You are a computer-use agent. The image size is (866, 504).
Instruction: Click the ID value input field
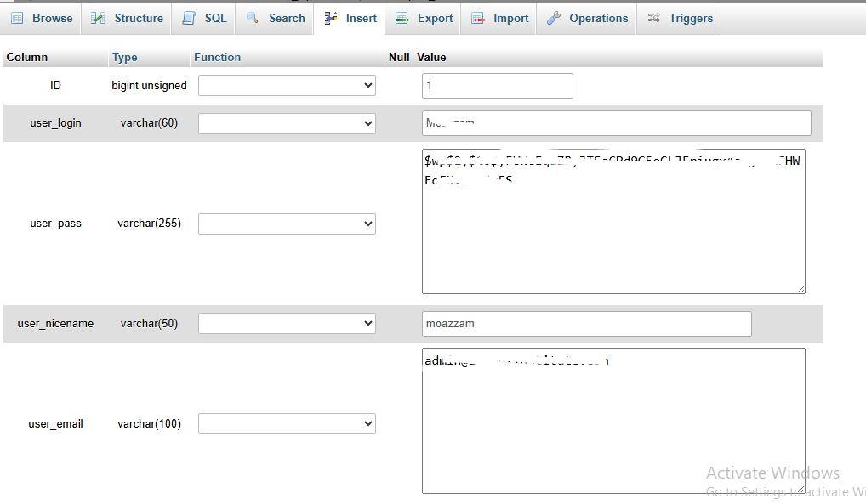tap(497, 85)
